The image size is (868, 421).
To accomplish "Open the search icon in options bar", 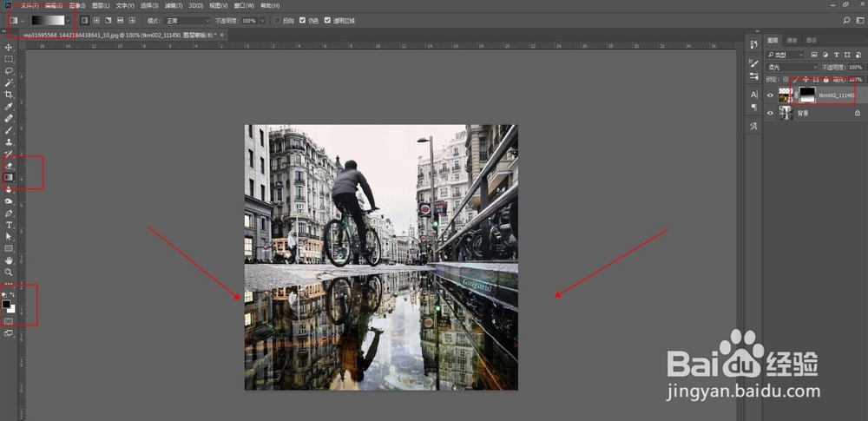I will click(845, 21).
